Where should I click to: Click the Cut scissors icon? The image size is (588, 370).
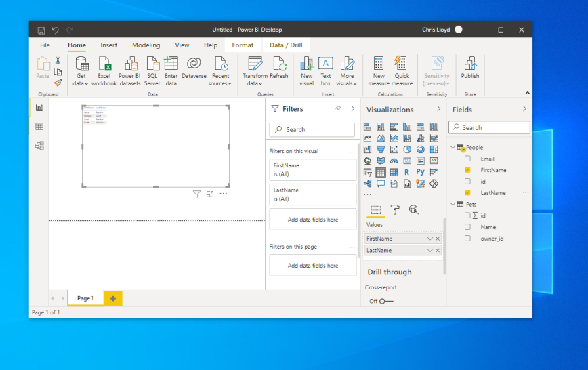pyautogui.click(x=58, y=60)
